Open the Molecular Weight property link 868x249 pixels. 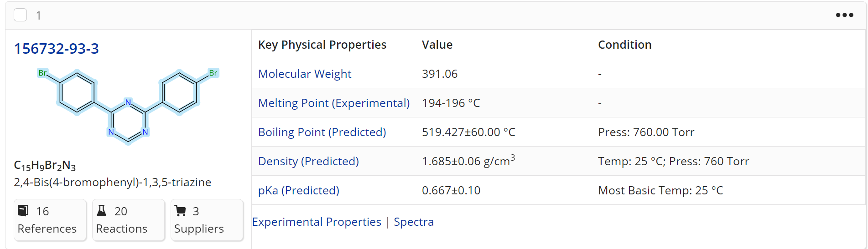[x=305, y=74]
